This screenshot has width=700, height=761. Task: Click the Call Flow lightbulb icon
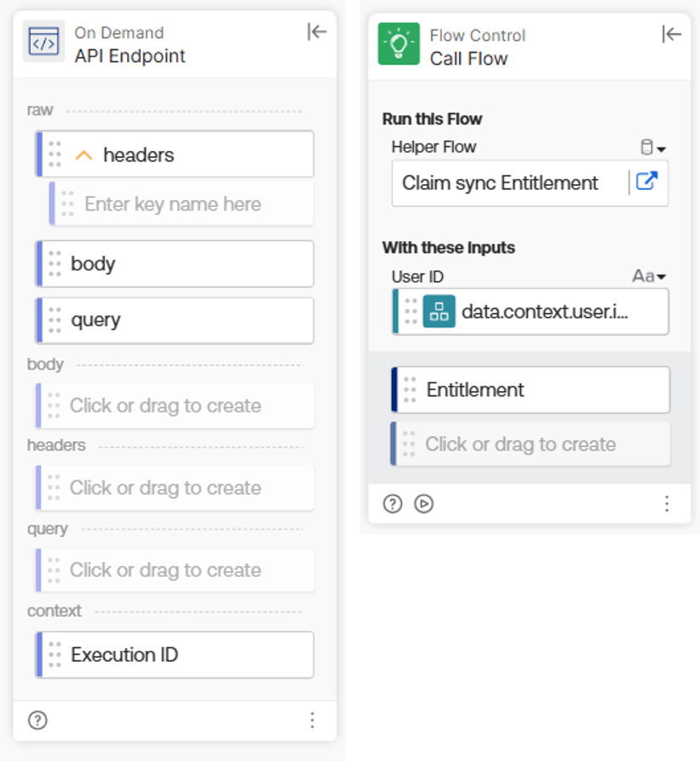[x=399, y=43]
